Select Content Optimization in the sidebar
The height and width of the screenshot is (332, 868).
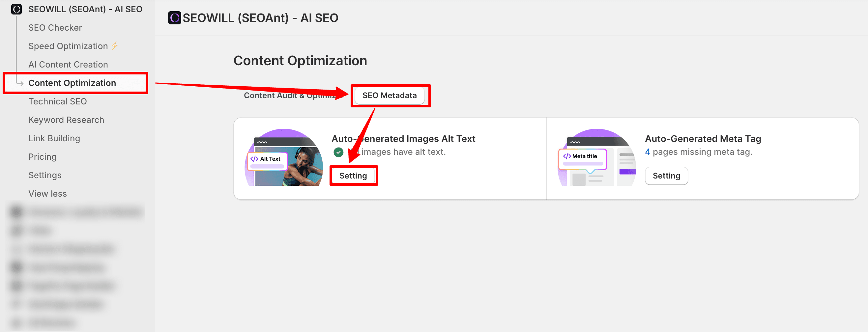pyautogui.click(x=72, y=83)
